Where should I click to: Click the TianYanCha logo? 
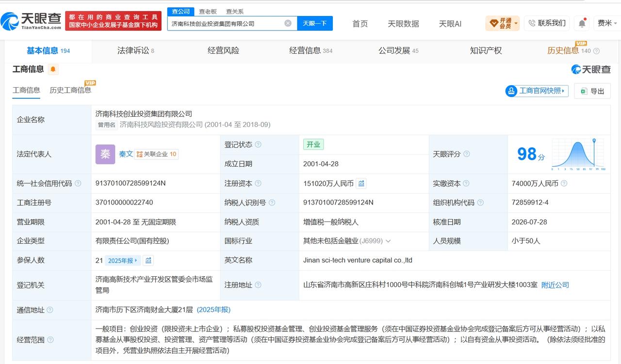point(31,21)
